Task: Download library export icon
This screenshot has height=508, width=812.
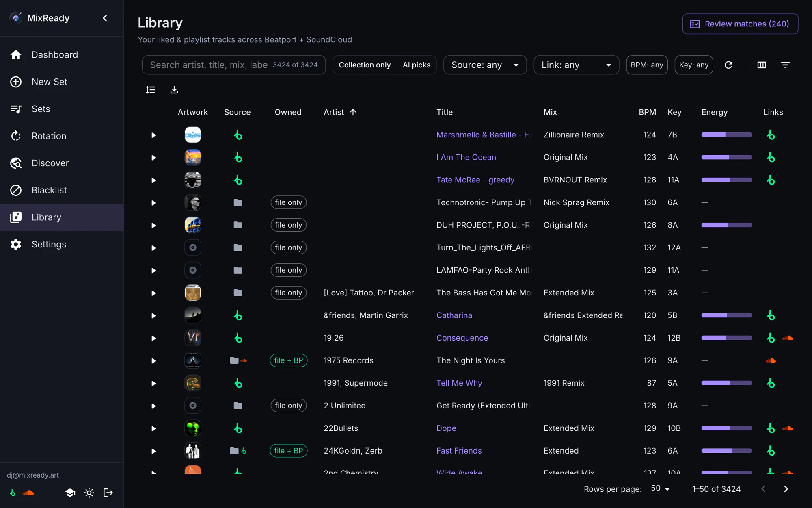Action: tap(174, 90)
